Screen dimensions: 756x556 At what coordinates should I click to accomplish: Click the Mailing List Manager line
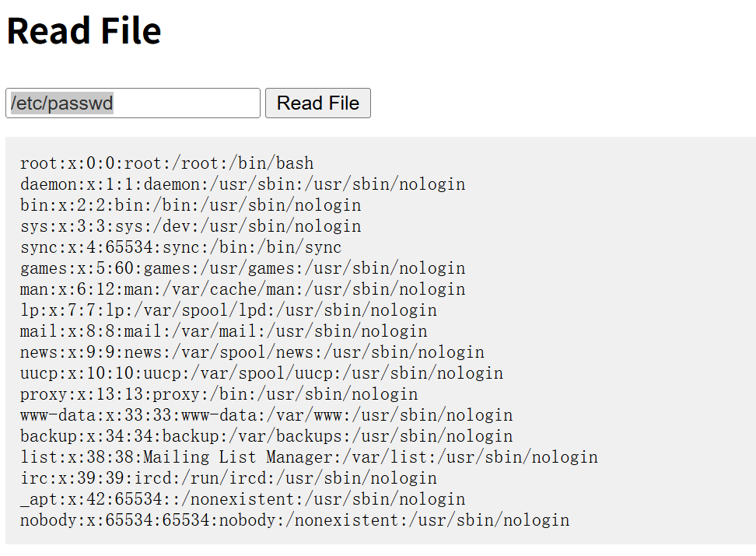(x=309, y=457)
